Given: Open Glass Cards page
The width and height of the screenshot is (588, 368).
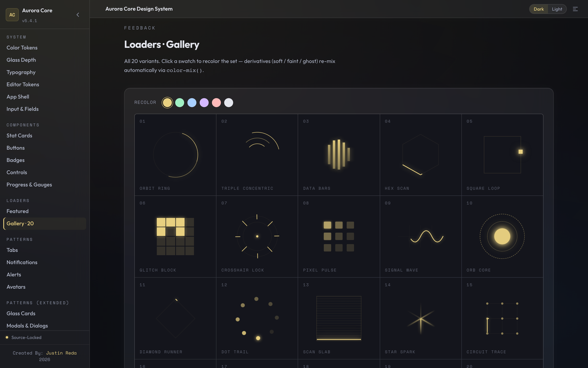Looking at the screenshot, I should [x=45, y=313].
